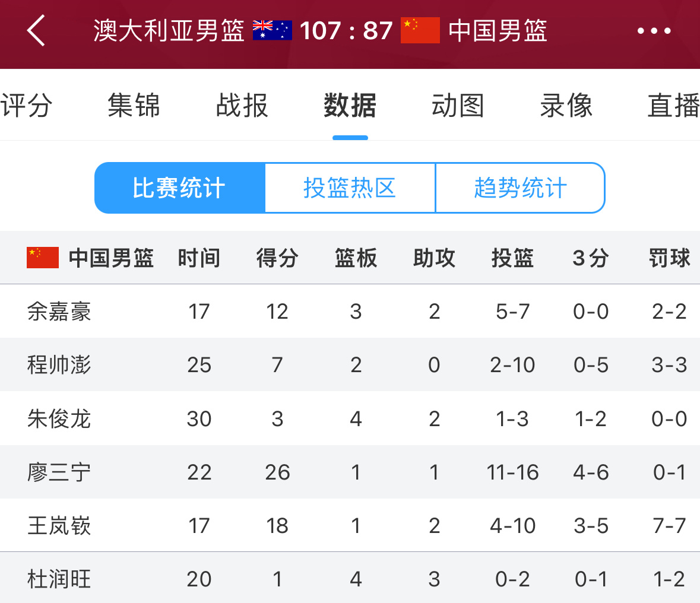
Task: Click on 廖三宁 in the stats table
Action: 61,472
